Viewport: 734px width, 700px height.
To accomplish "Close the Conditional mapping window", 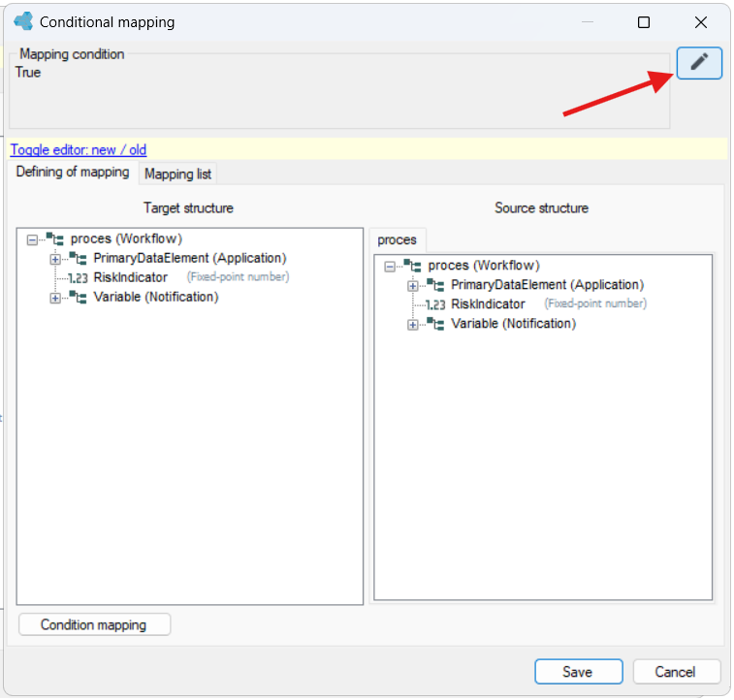I will coord(701,22).
